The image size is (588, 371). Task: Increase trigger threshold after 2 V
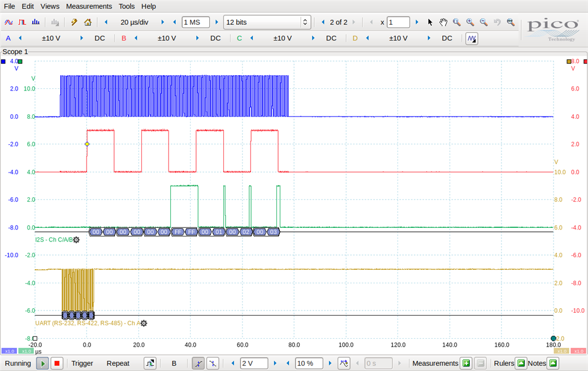click(x=275, y=363)
